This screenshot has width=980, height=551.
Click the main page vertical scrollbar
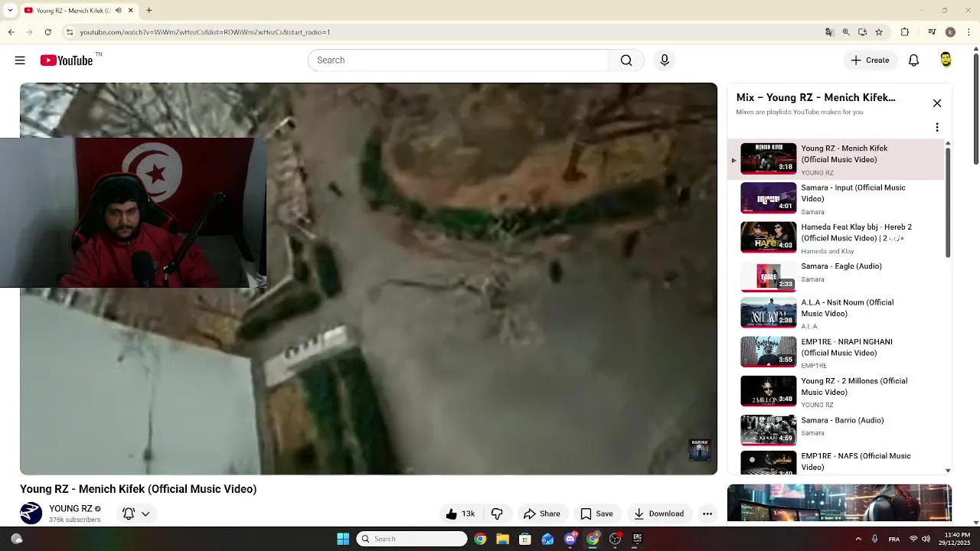(x=976, y=107)
